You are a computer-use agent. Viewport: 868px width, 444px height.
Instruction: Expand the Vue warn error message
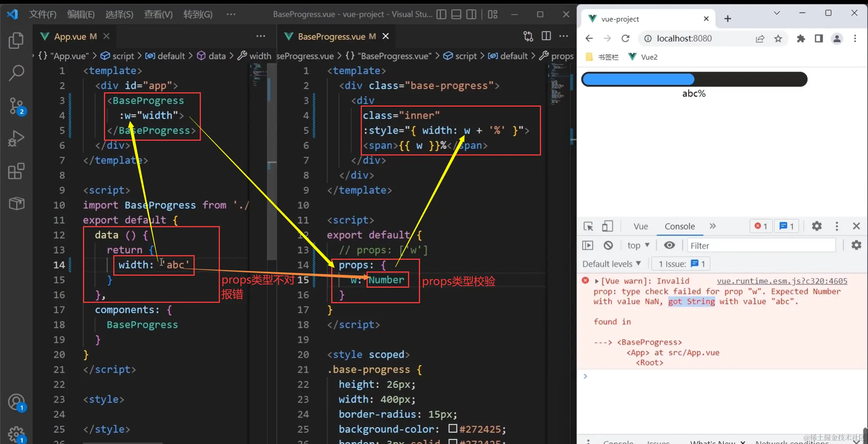(597, 281)
